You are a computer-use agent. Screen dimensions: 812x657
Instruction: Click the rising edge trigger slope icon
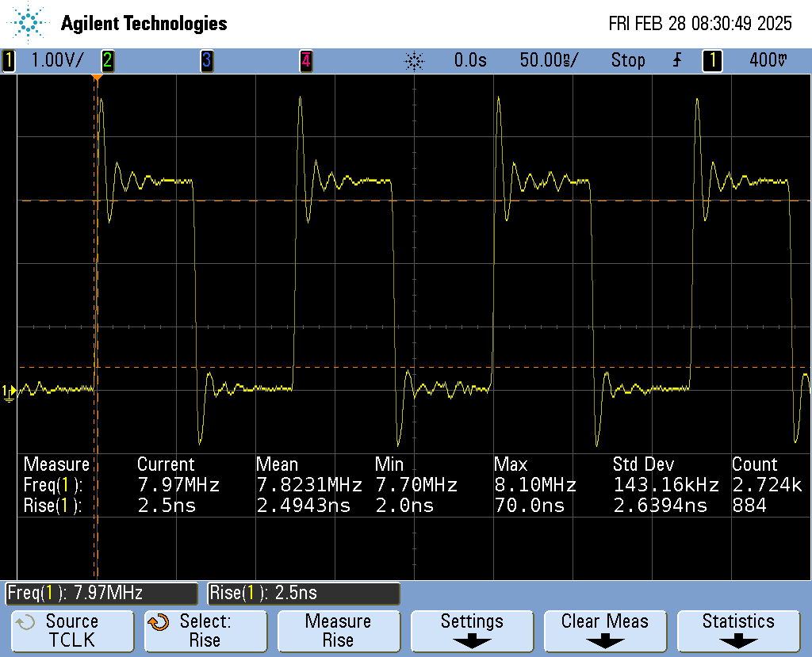676,60
